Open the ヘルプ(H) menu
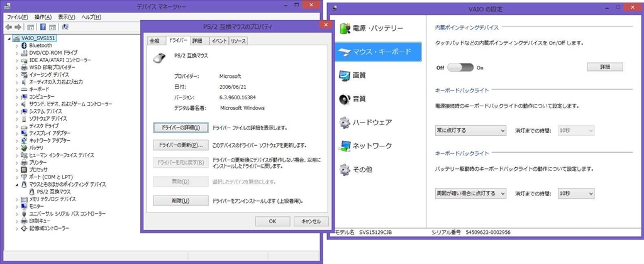 coord(91,17)
